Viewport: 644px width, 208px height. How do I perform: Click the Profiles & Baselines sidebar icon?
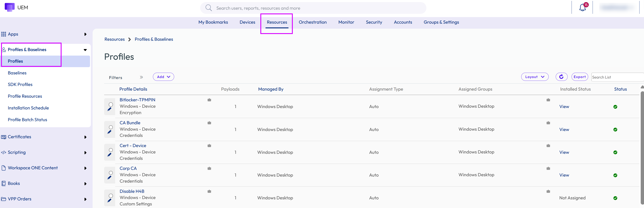point(4,50)
